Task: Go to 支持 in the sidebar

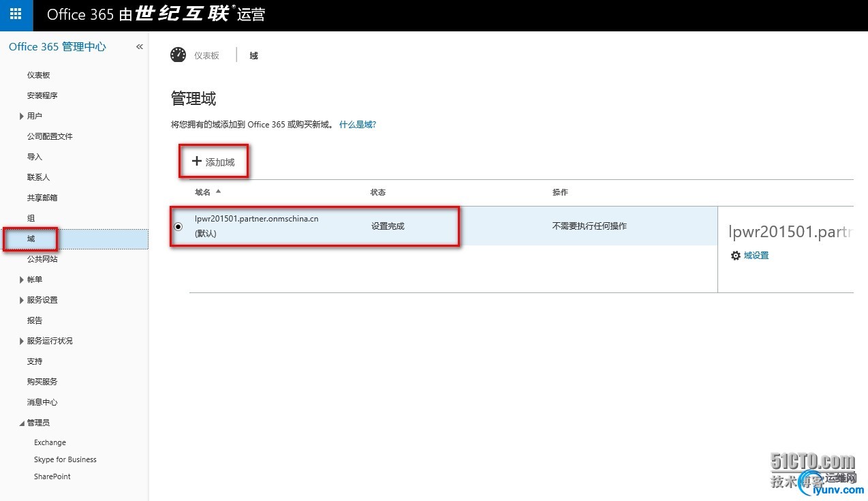Action: click(x=35, y=361)
